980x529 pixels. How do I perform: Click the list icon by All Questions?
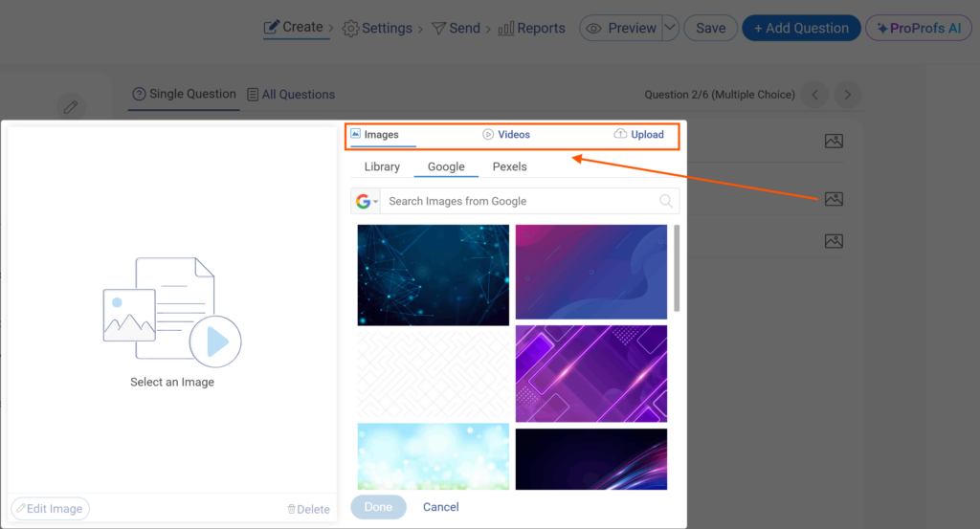click(253, 95)
